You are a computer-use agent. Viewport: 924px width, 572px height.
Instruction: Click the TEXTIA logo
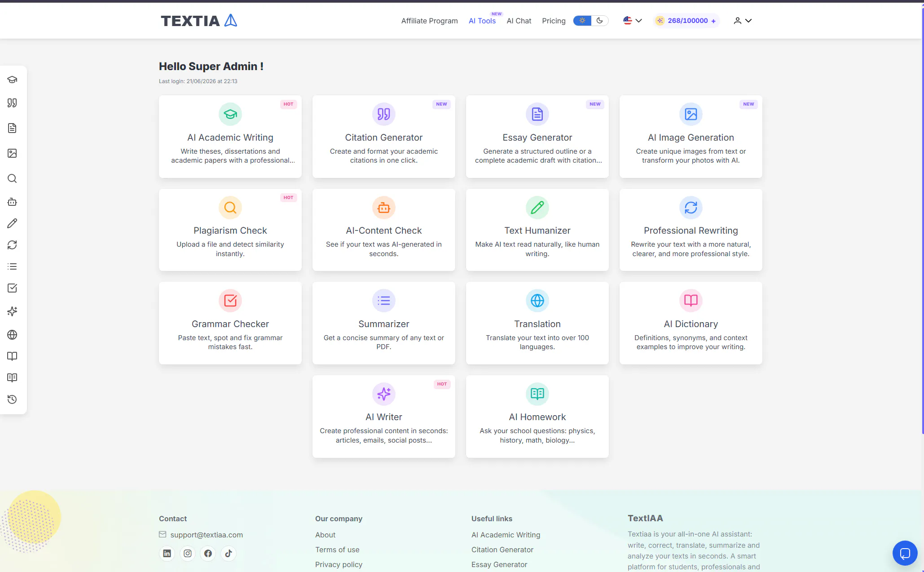tap(199, 21)
